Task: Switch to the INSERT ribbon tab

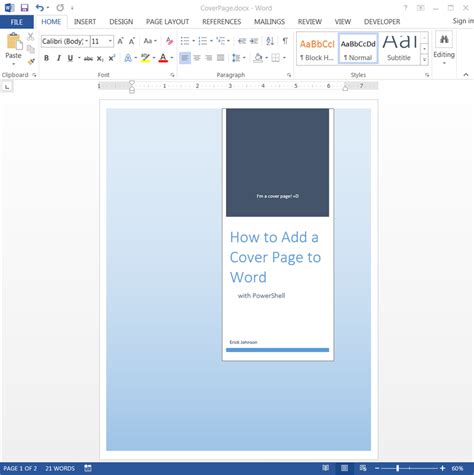Action: tap(85, 22)
